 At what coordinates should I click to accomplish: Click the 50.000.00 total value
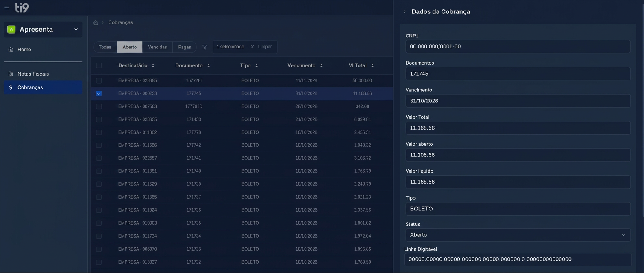[x=362, y=80]
